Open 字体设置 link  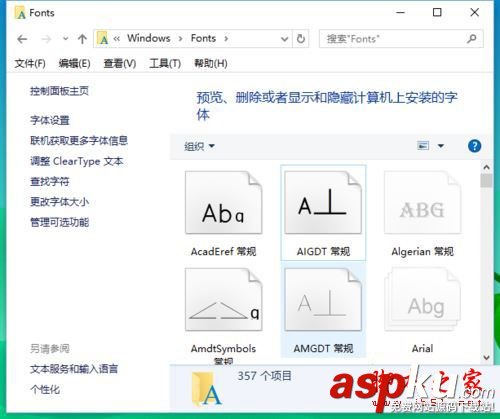(x=50, y=120)
